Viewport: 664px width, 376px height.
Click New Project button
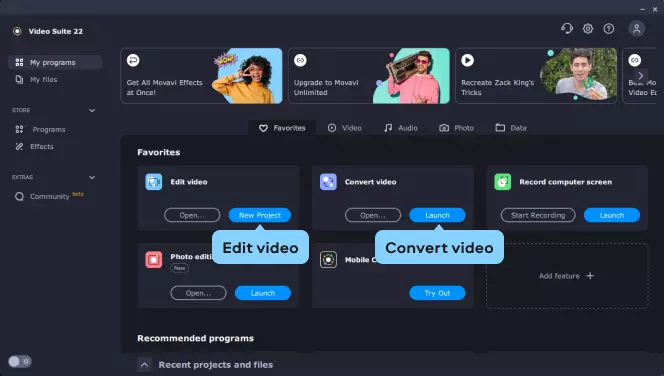[260, 215]
